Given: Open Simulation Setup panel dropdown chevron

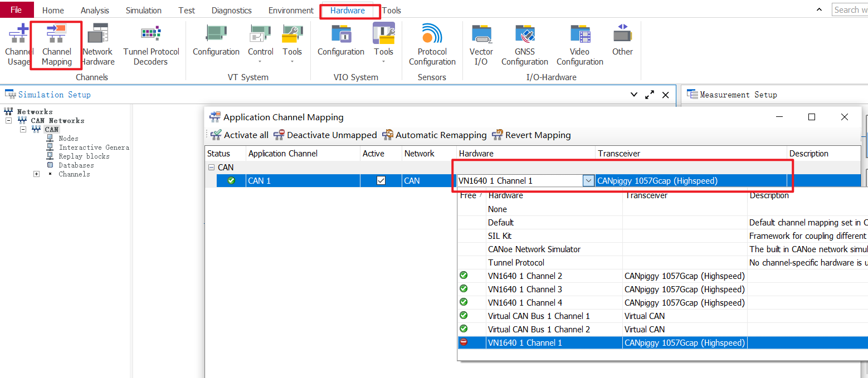Looking at the screenshot, I should [633, 95].
